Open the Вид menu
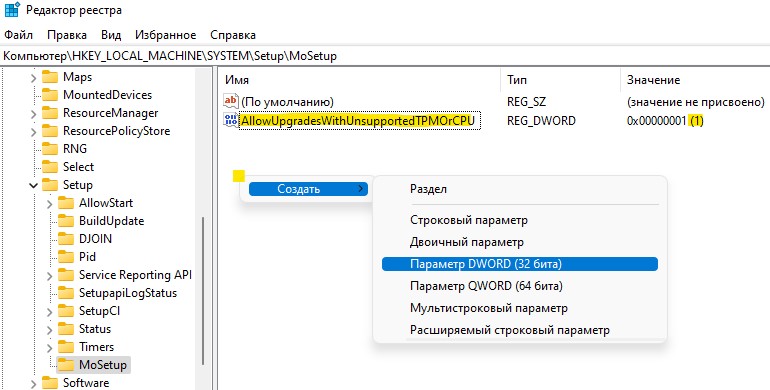This screenshot has width=770, height=390. point(111,35)
